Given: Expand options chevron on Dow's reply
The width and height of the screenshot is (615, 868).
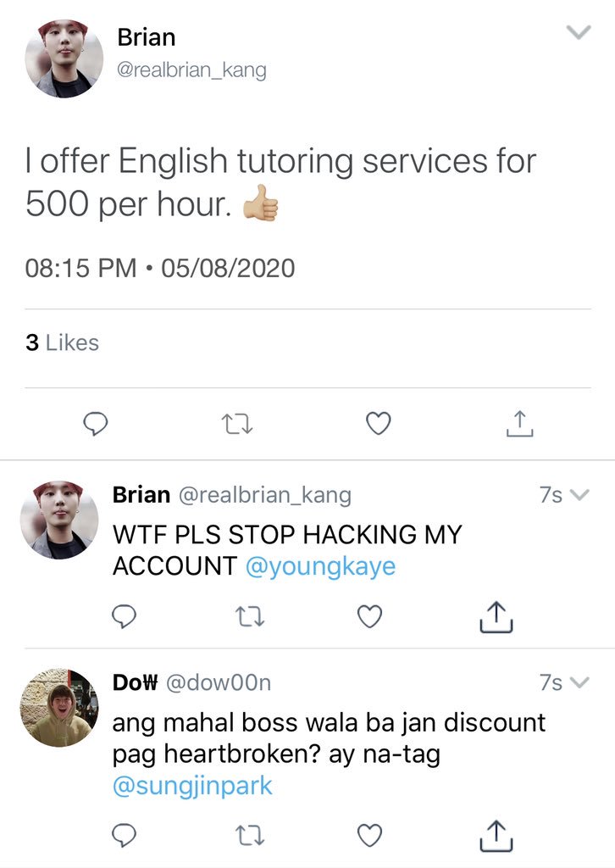Looking at the screenshot, I should point(579,682).
